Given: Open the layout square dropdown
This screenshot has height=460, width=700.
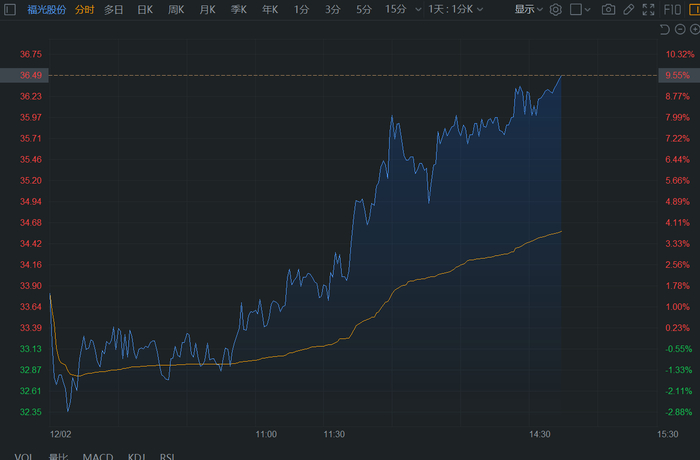Looking at the screenshot, I should (x=580, y=9).
